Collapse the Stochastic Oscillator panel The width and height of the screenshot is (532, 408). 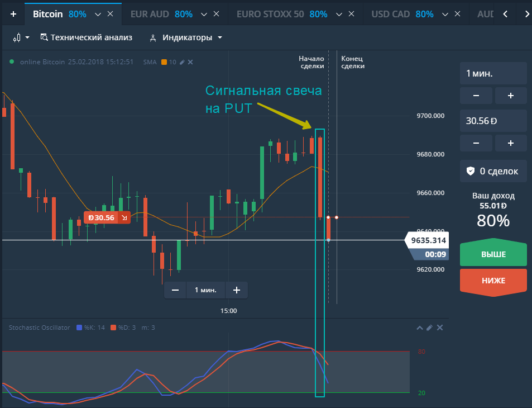(419, 328)
